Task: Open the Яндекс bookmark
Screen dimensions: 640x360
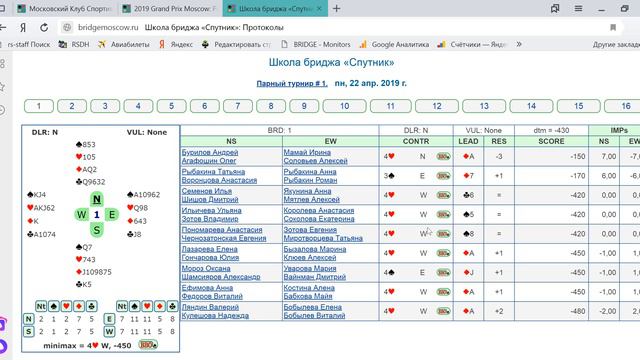Action: point(176,44)
